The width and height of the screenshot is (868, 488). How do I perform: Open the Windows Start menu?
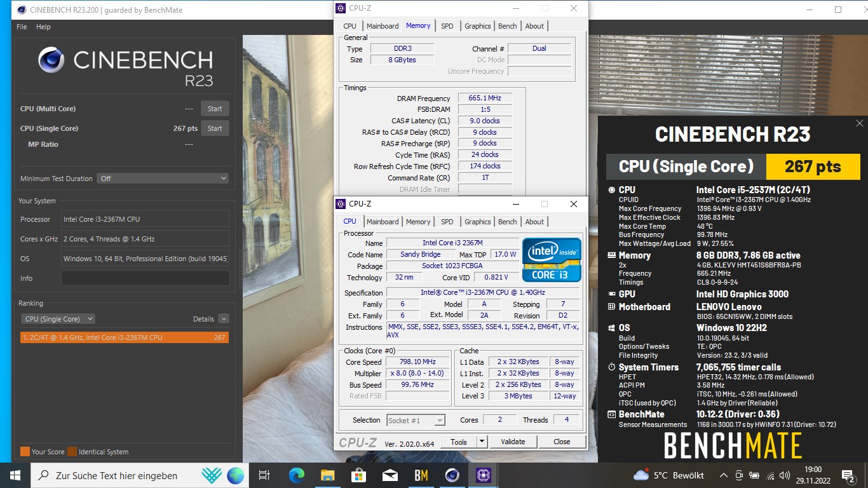coord(15,475)
